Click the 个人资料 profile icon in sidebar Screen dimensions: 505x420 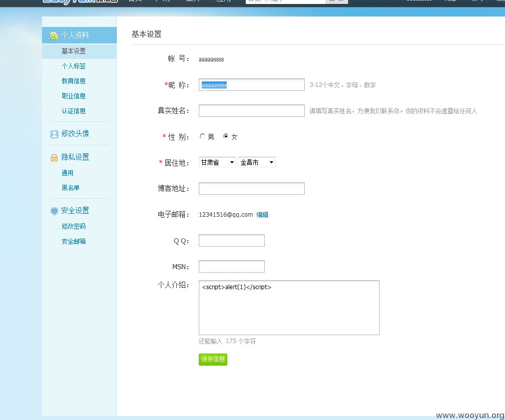pyautogui.click(x=54, y=36)
